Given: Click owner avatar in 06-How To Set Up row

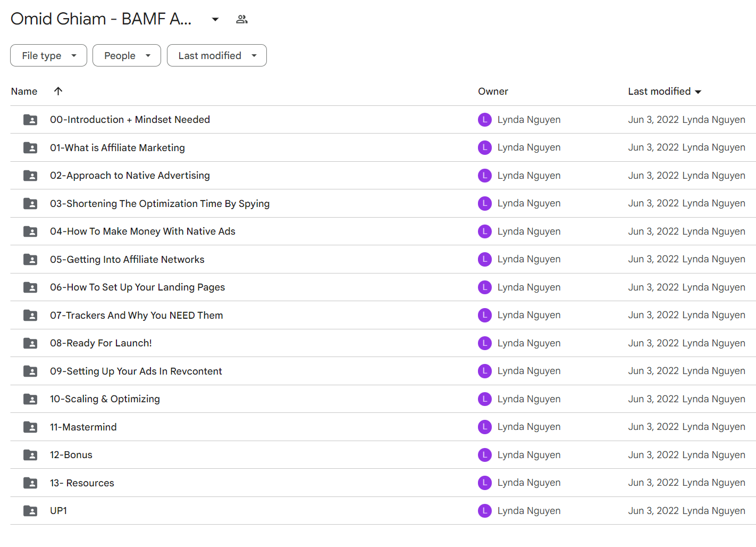Looking at the screenshot, I should pos(485,287).
